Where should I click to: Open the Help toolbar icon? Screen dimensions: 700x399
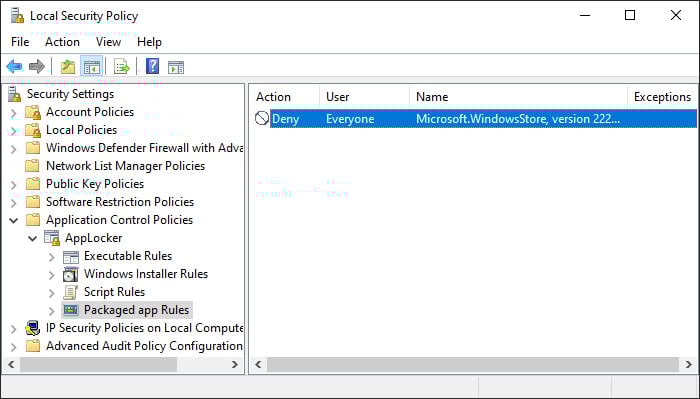pyautogui.click(x=153, y=66)
